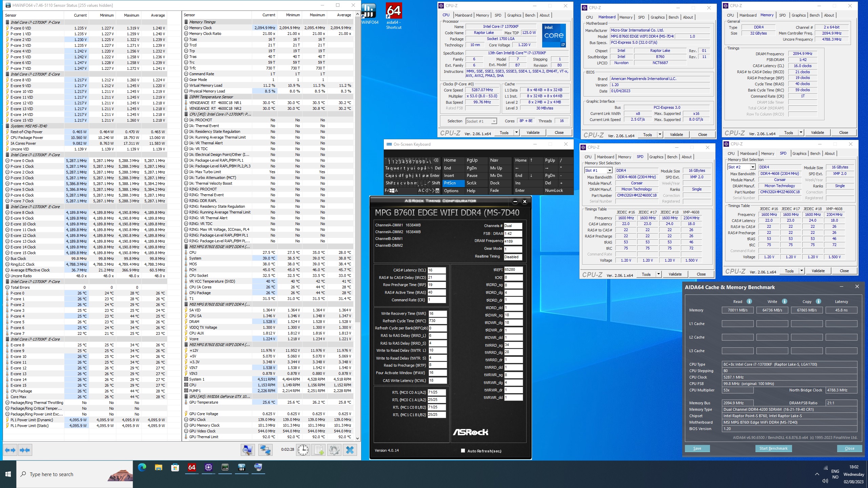Image resolution: width=868 pixels, height=488 pixels.
Task: Open HWiNFO networked computers icon
Action: click(x=265, y=450)
